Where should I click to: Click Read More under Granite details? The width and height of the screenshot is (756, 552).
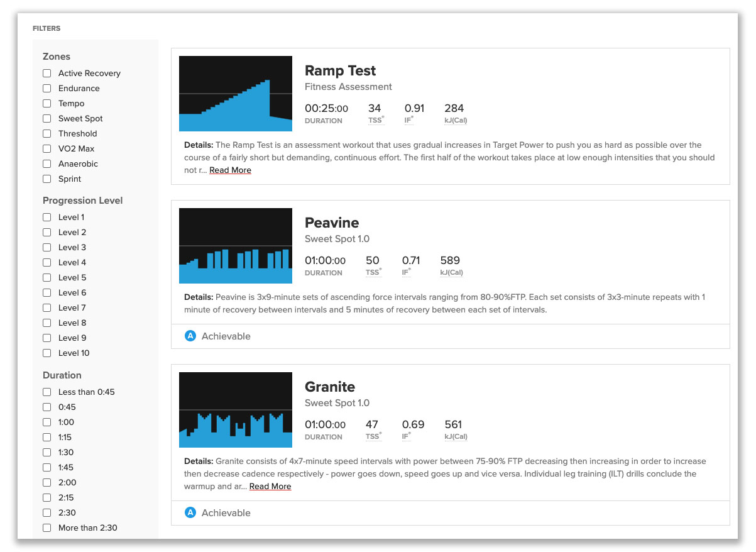(270, 486)
